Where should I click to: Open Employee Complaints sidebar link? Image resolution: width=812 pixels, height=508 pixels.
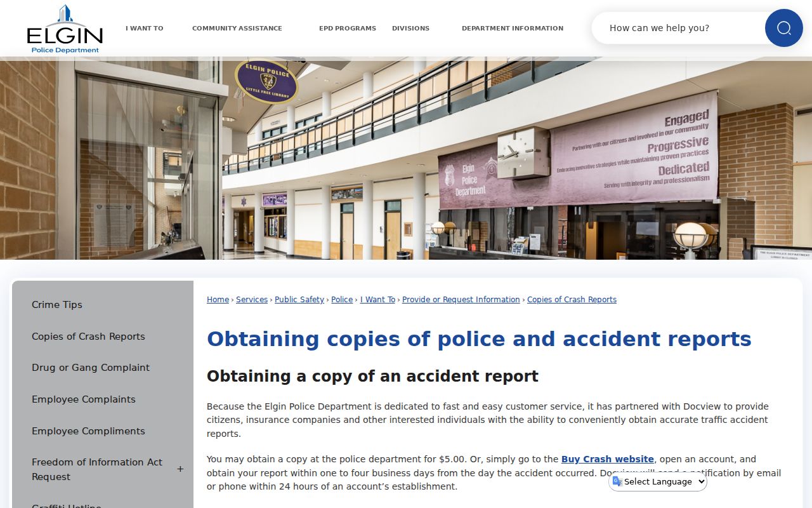[x=84, y=399]
